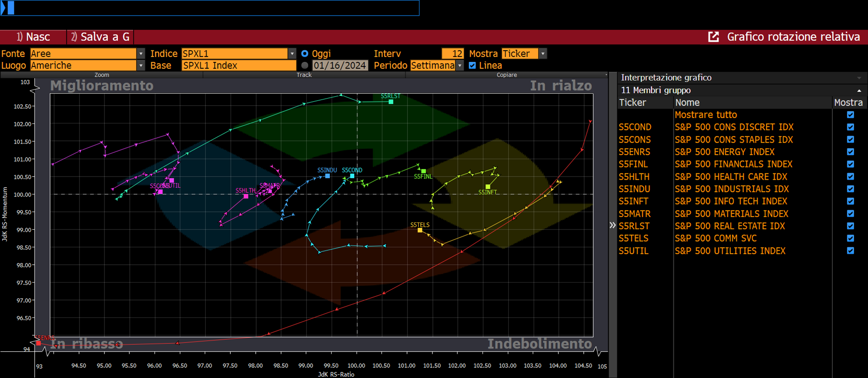Expand Interpretazione grafico section
Image resolution: width=868 pixels, height=378 pixels.
[x=859, y=78]
